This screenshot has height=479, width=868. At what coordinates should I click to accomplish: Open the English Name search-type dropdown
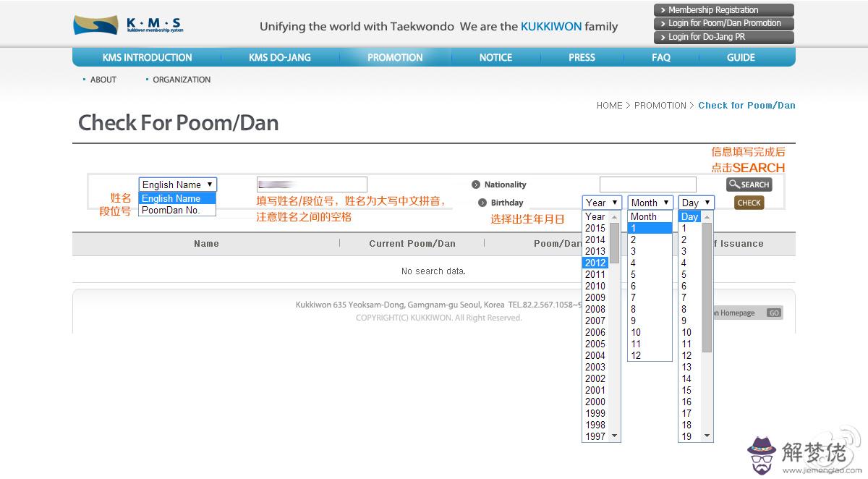[x=178, y=185]
